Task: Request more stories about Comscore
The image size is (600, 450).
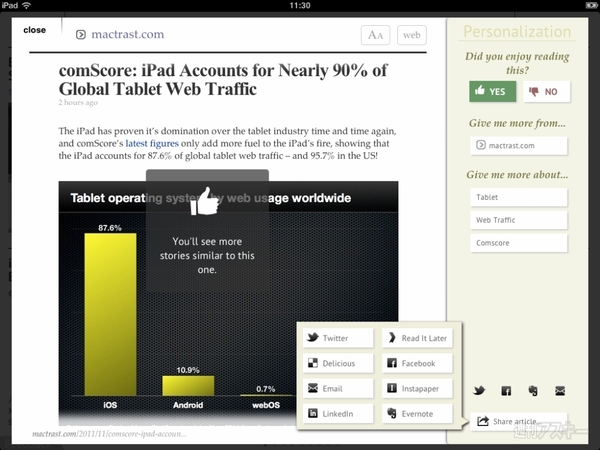Action: [519, 243]
